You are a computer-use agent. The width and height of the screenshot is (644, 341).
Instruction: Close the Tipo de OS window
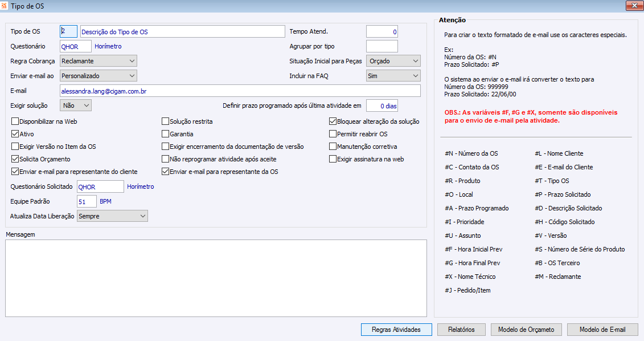(x=634, y=6)
